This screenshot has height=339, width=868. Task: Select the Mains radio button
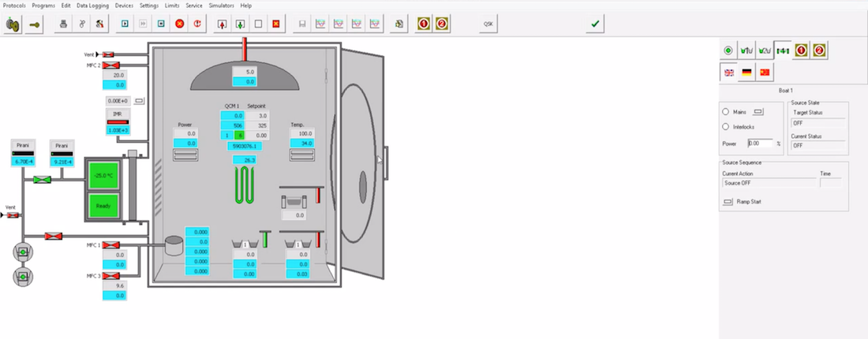pyautogui.click(x=726, y=112)
